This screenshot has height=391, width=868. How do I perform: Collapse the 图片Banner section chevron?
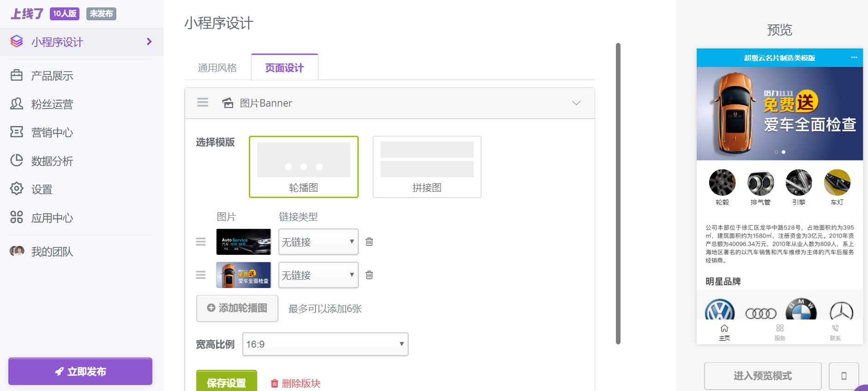click(576, 103)
